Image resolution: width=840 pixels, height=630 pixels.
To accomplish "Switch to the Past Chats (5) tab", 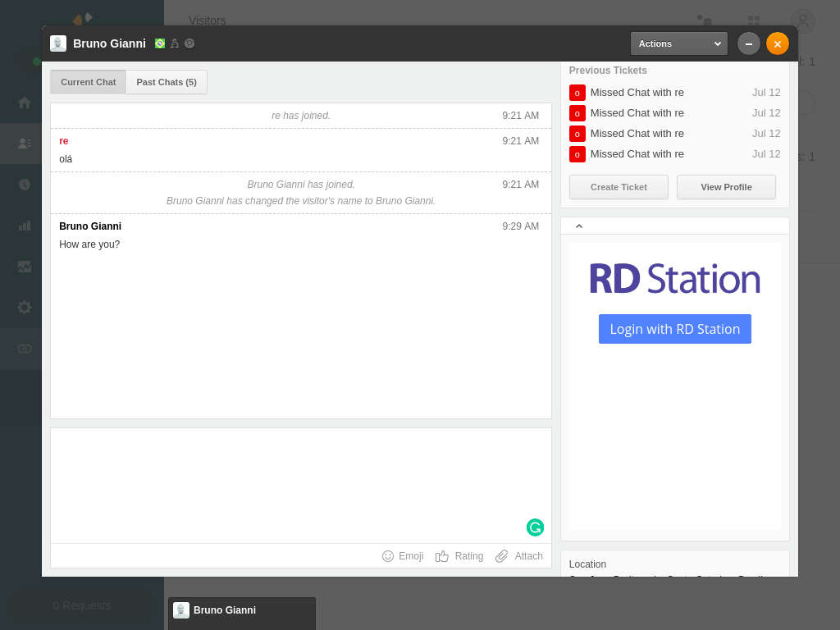I will (167, 82).
